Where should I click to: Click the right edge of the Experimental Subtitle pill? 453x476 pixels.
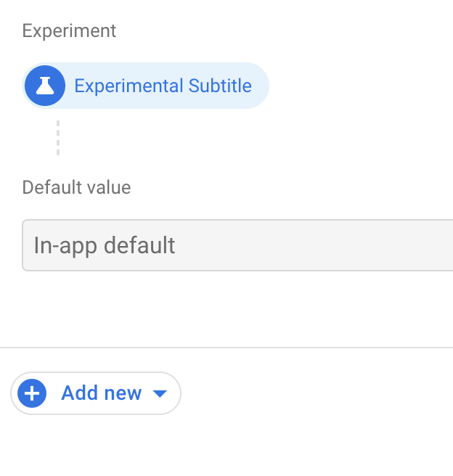261,86
